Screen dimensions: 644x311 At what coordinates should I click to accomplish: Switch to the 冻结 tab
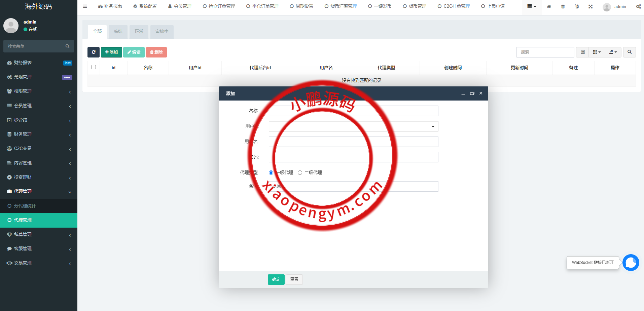(x=118, y=32)
